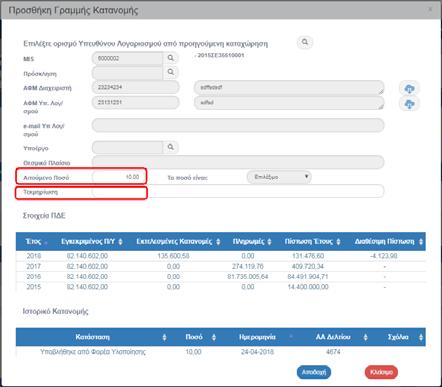
Task: Click the search icon beside the Επιλέξτε ορισμό heading
Action: tap(305, 42)
